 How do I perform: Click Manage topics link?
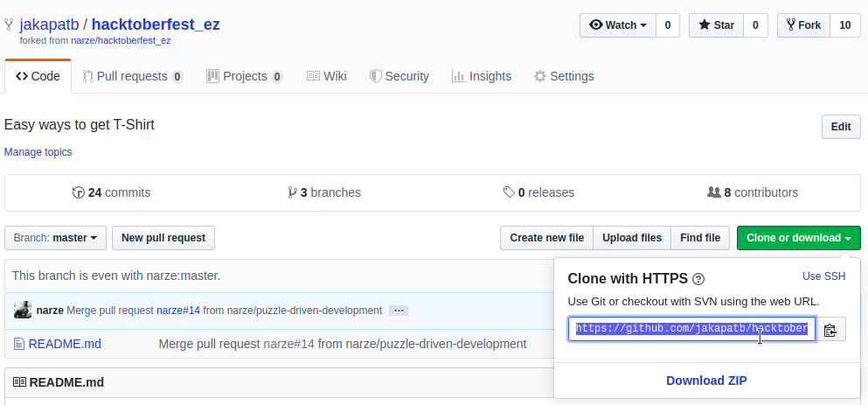(x=38, y=152)
